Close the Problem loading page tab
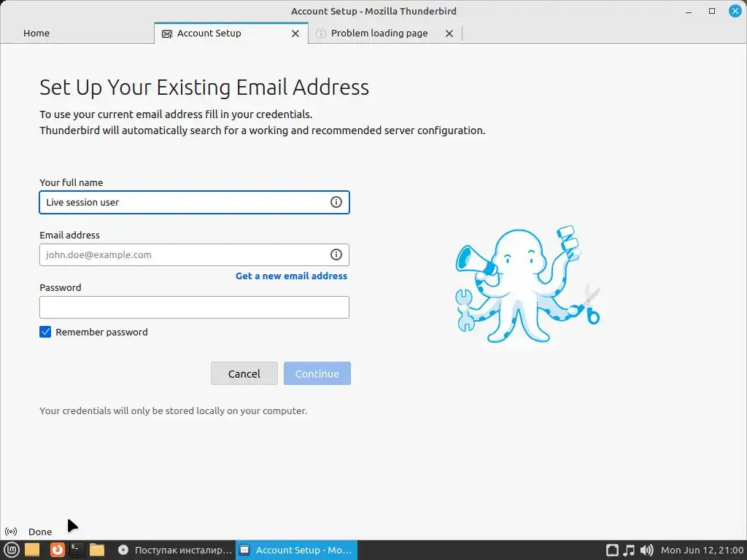The image size is (747, 560). click(x=449, y=34)
